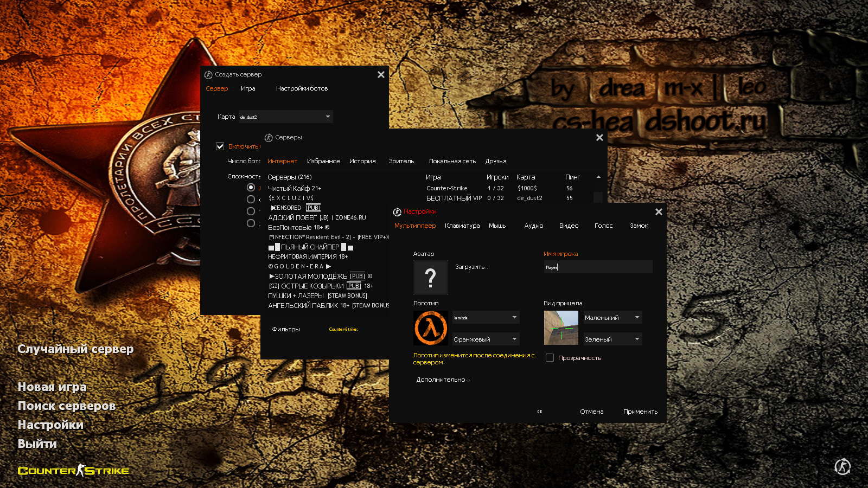The width and height of the screenshot is (868, 488).
Task: Select the first difficulty radio button
Action: pos(251,188)
